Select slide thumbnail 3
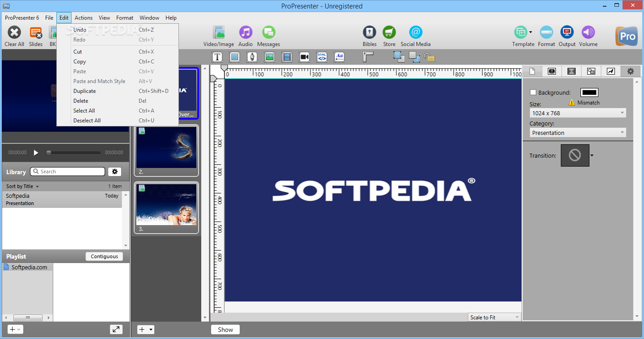The width and height of the screenshot is (644, 339). [x=166, y=208]
